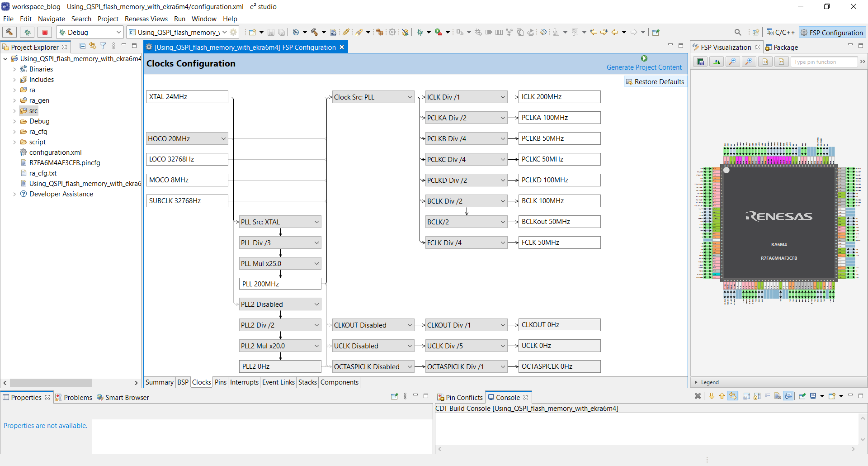The image size is (868, 466).
Task: Click the Build hammer button in the launch bar
Action: 9,32
